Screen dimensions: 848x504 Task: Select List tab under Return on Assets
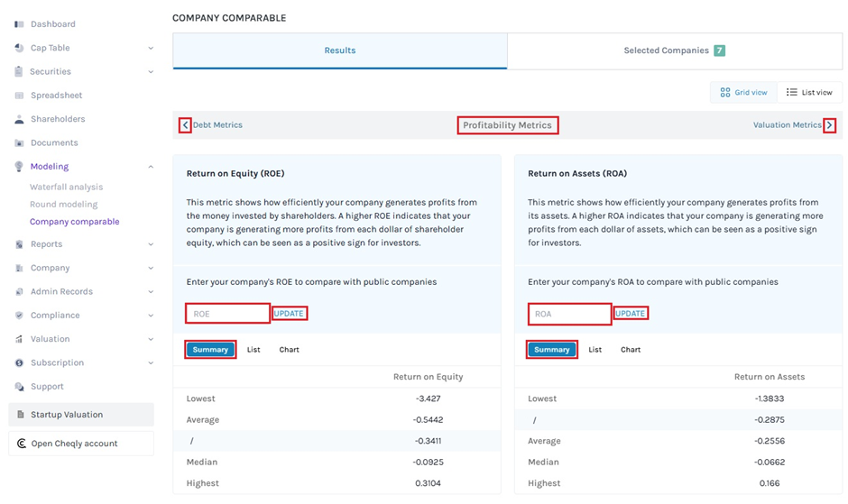pyautogui.click(x=595, y=349)
